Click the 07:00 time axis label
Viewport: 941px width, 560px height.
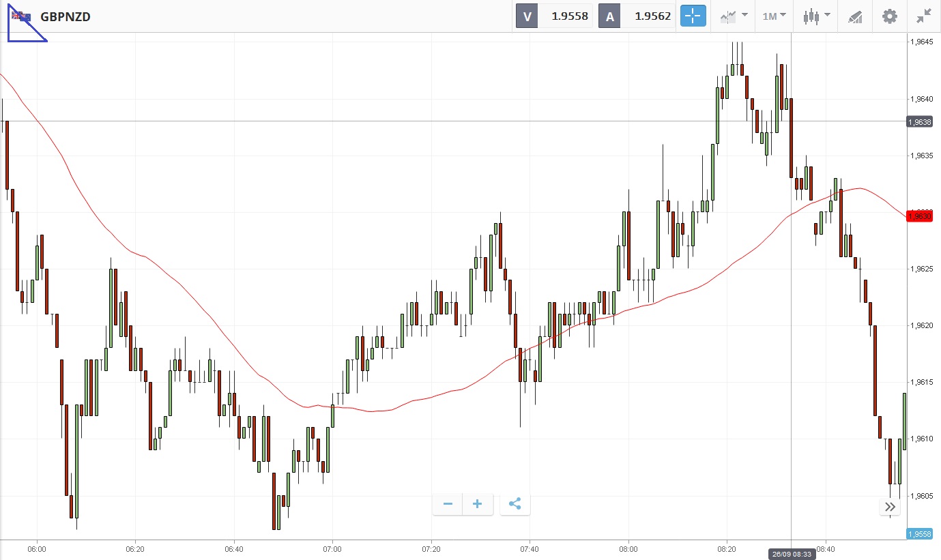[x=332, y=548]
